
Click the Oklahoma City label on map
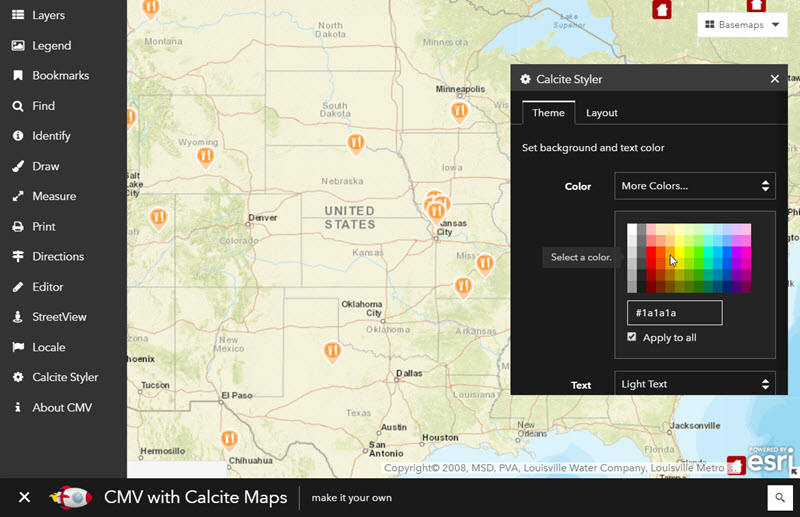point(362,308)
